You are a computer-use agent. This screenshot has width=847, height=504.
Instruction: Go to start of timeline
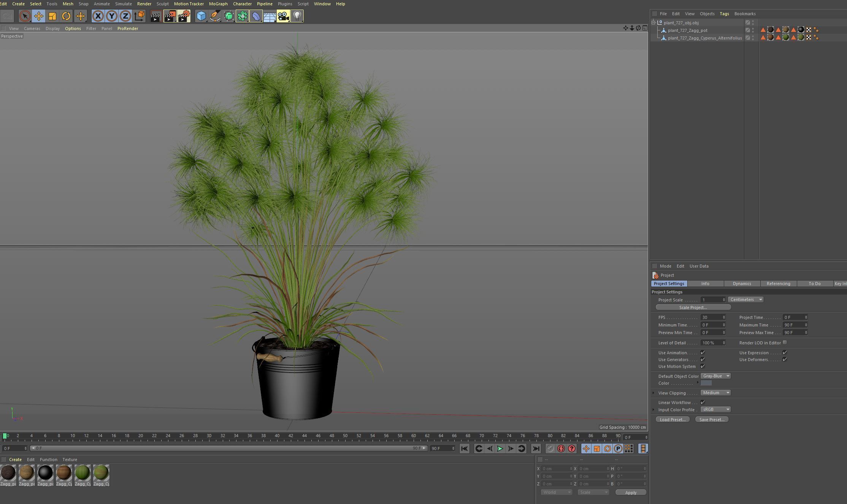pos(464,449)
